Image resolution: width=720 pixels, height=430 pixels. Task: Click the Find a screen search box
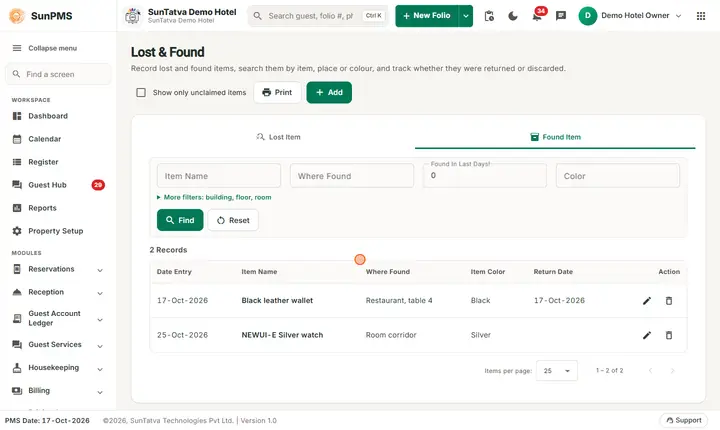pyautogui.click(x=58, y=74)
